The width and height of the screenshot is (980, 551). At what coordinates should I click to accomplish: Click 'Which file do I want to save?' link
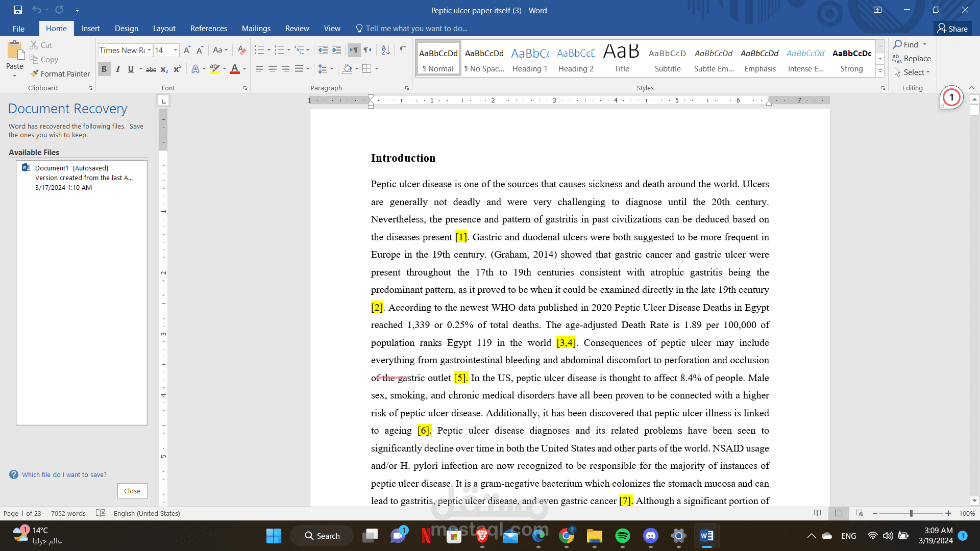tap(64, 475)
